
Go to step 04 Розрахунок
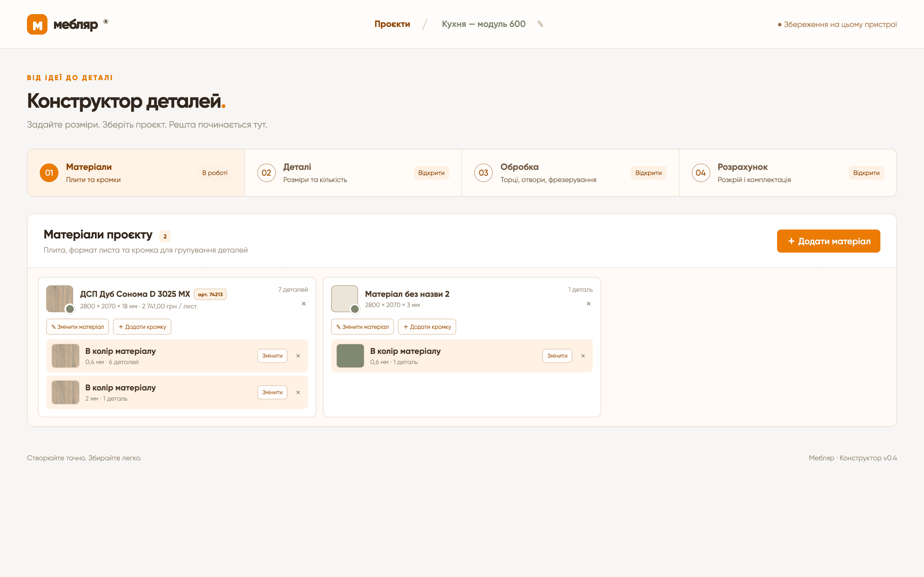[x=788, y=173]
